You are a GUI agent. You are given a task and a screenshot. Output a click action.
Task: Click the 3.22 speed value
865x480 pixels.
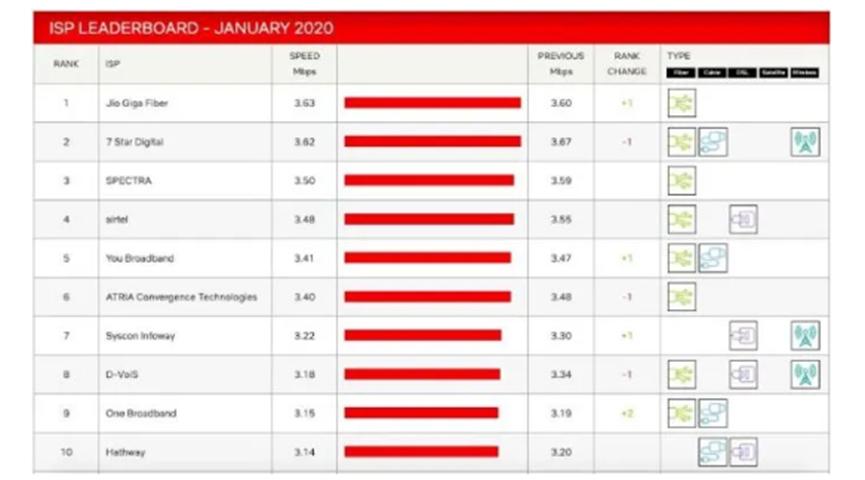pos(305,335)
